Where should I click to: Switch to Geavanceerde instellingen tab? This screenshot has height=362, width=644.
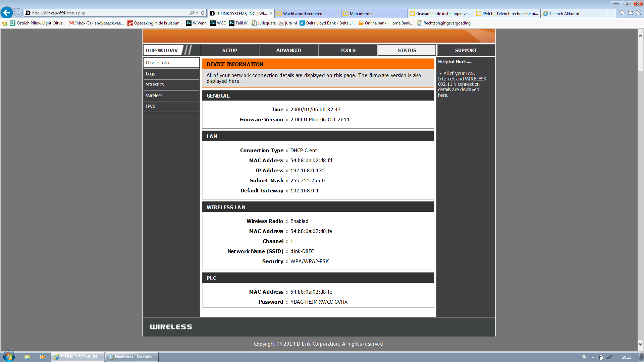(x=441, y=13)
